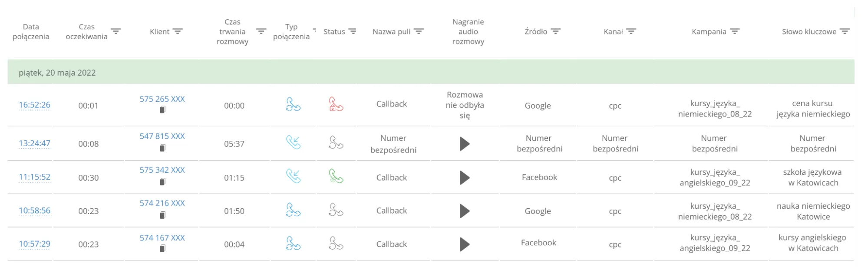Play audio recording of 10:57:29 call
Image resolution: width=868 pixels, height=267 pixels.
[x=465, y=244]
